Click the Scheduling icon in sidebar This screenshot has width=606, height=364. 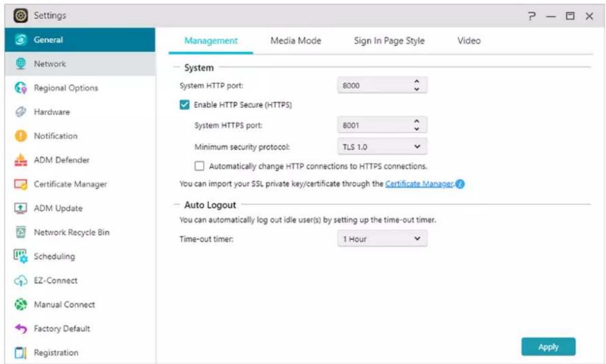click(20, 256)
